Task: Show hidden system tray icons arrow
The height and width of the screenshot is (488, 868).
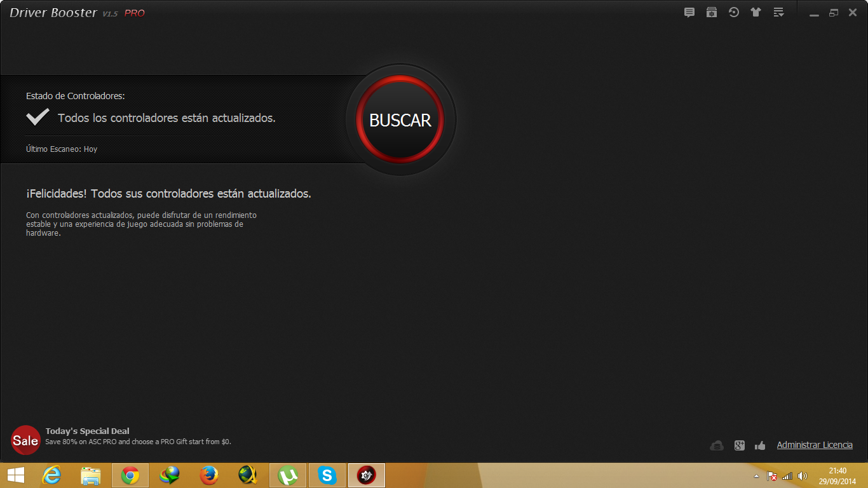Action: [x=756, y=476]
